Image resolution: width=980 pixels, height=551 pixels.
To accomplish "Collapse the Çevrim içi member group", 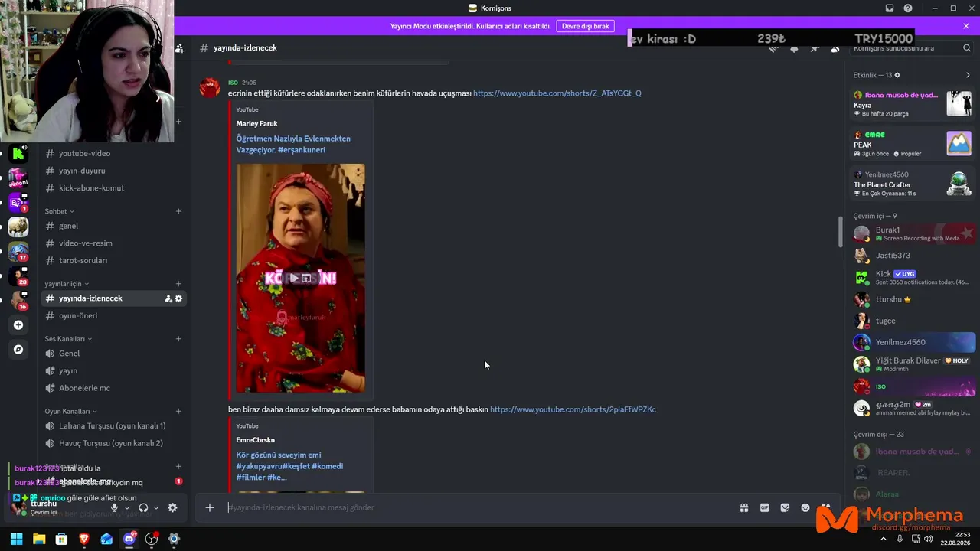I will pos(875,216).
